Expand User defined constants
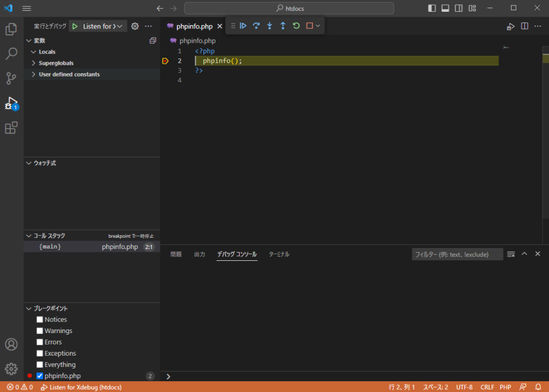The height and width of the screenshot is (392, 549). coord(34,74)
